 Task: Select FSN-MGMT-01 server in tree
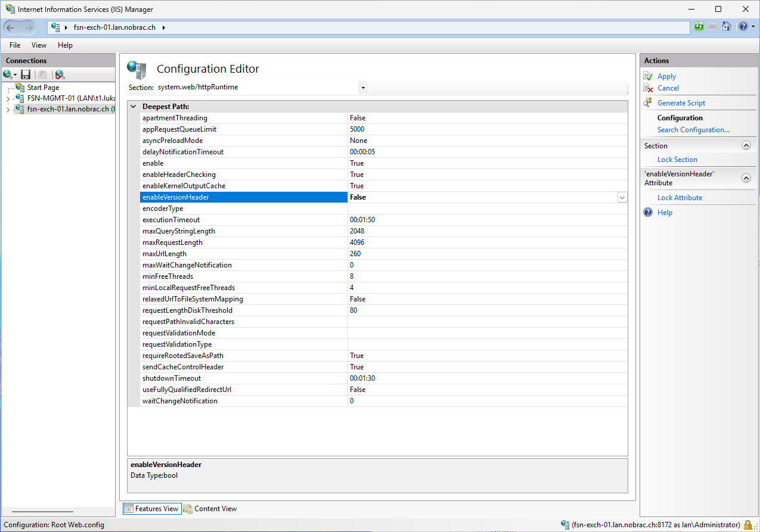coord(70,98)
